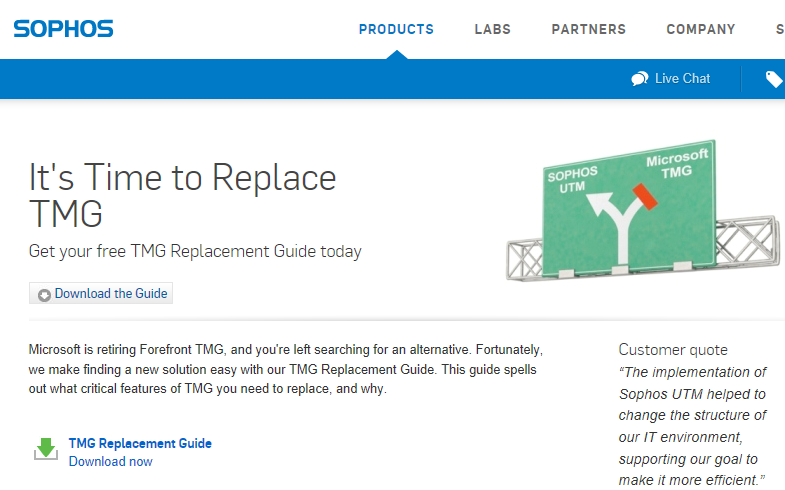The image size is (785, 490).
Task: Open the Partners menu item
Action: (588, 30)
